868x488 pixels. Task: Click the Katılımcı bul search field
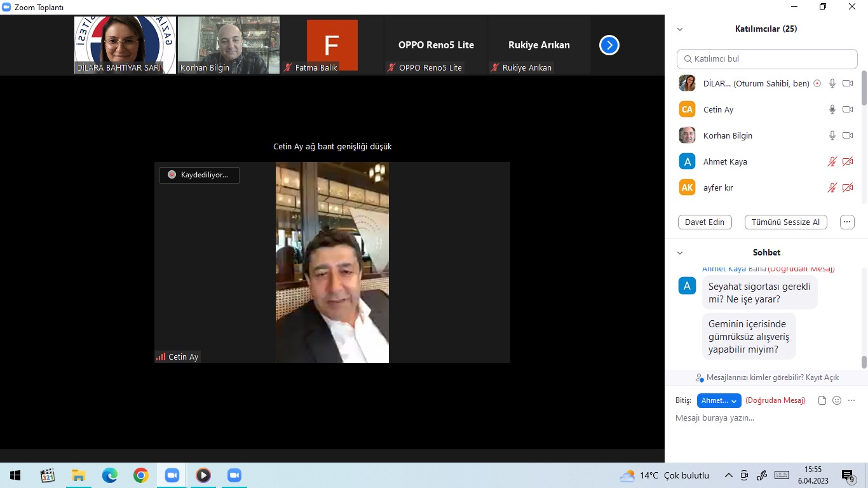767,58
